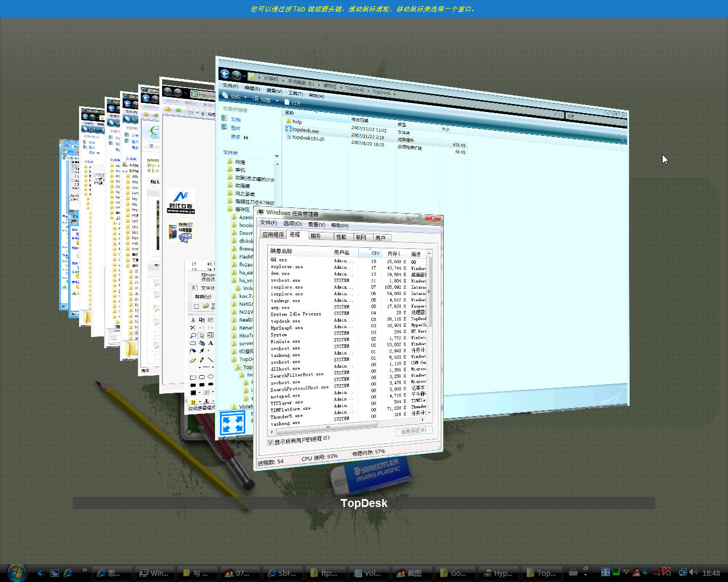
Task: Click the 打开 button in the Explorer toolbar
Action: (293, 103)
